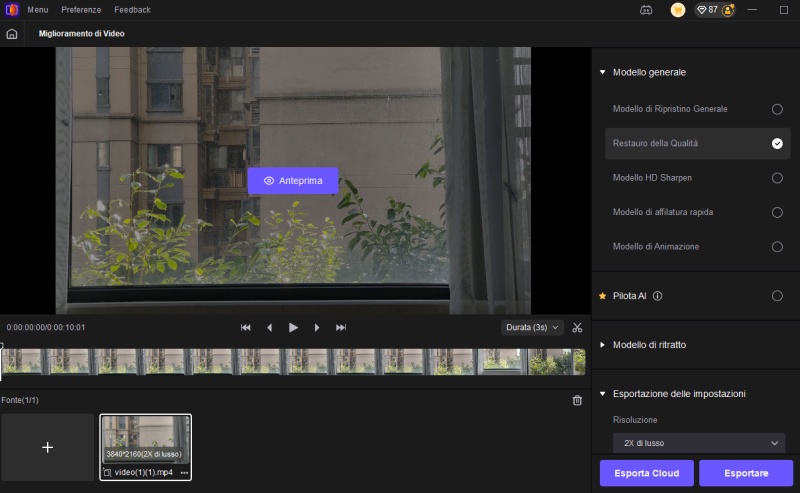
Task: Click the Miglioramento di Video title
Action: 82,34
